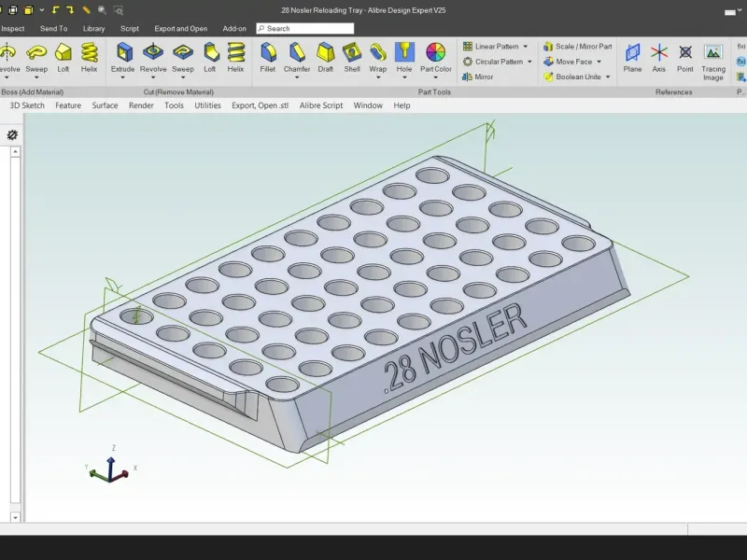Select the Hole tool
This screenshot has width=747, height=560.
(x=404, y=58)
